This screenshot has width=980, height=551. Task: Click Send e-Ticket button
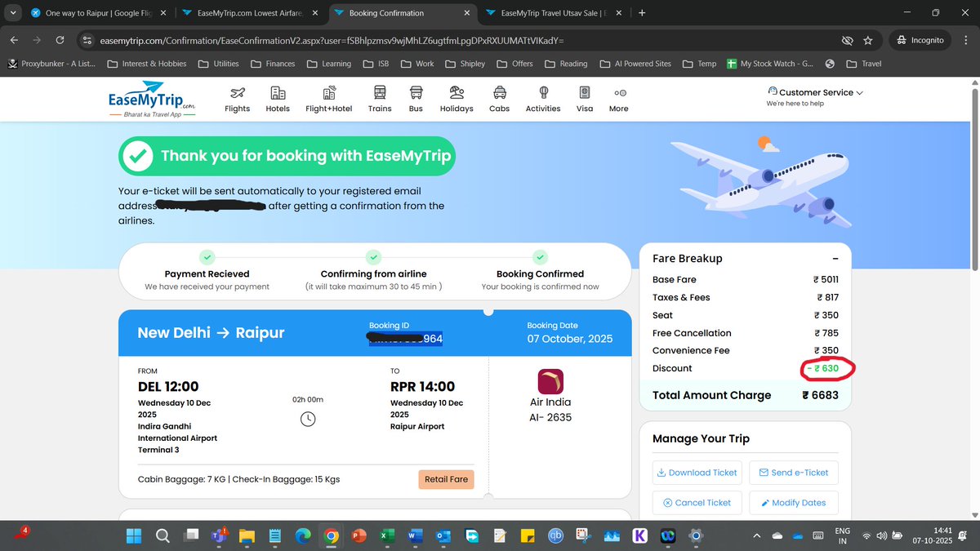pyautogui.click(x=794, y=473)
